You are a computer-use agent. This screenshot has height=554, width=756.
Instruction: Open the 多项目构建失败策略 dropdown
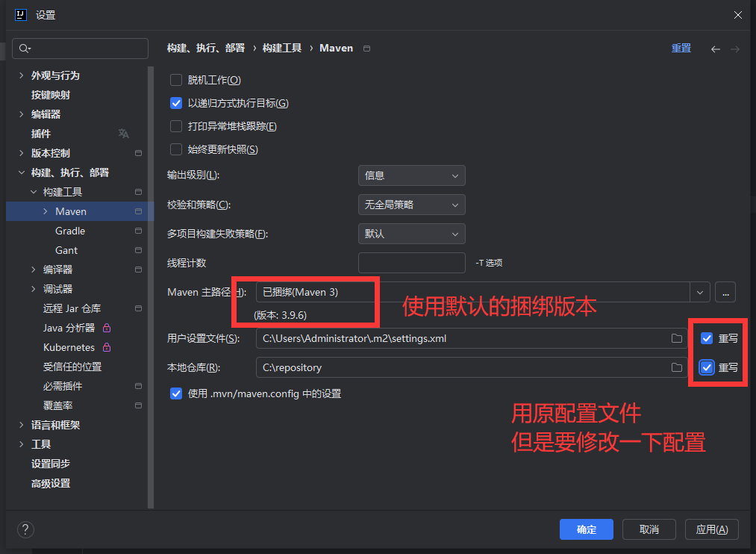click(x=411, y=234)
